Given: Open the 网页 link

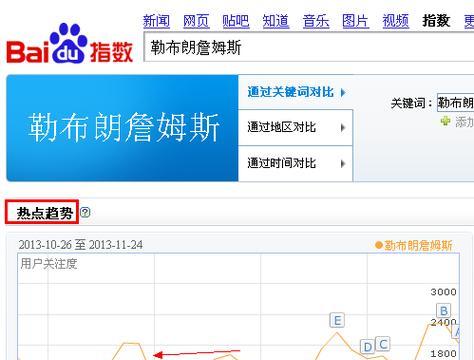Looking at the screenshot, I should [x=196, y=21].
